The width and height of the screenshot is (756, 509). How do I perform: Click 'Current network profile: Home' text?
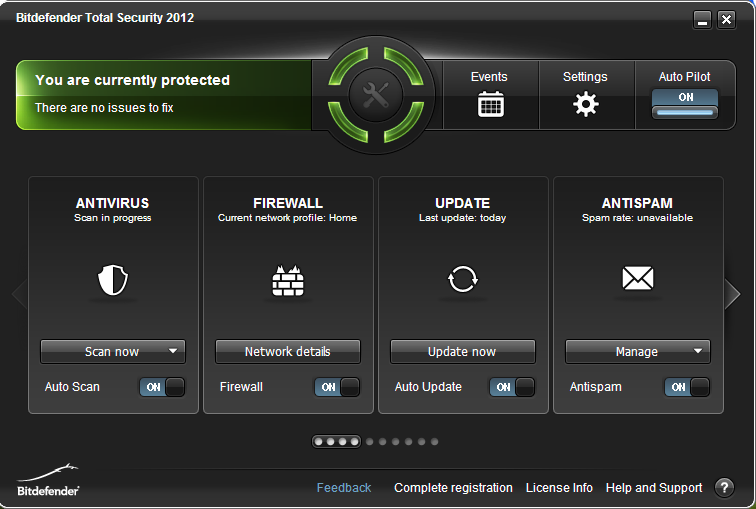click(x=287, y=218)
